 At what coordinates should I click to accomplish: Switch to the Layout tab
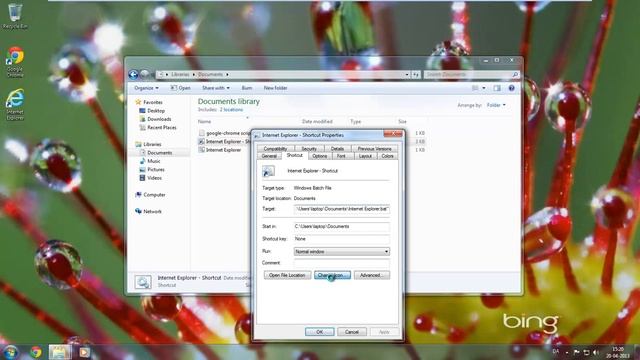pyautogui.click(x=365, y=156)
